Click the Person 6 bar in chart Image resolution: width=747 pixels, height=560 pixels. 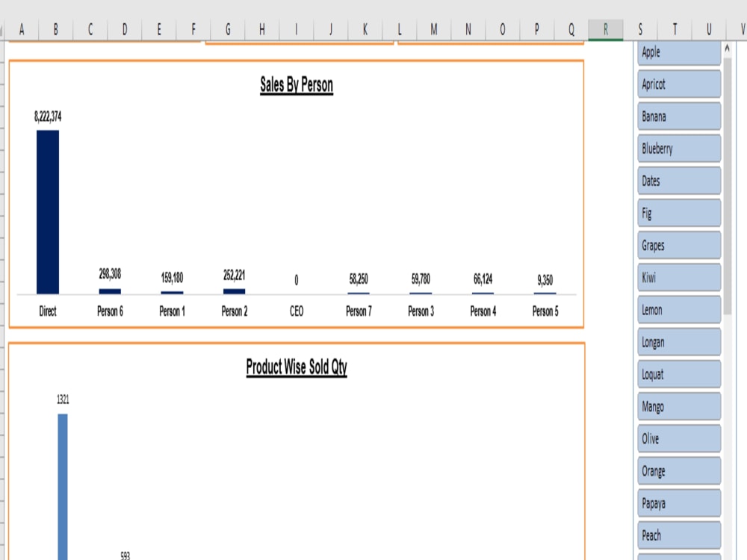[110, 291]
